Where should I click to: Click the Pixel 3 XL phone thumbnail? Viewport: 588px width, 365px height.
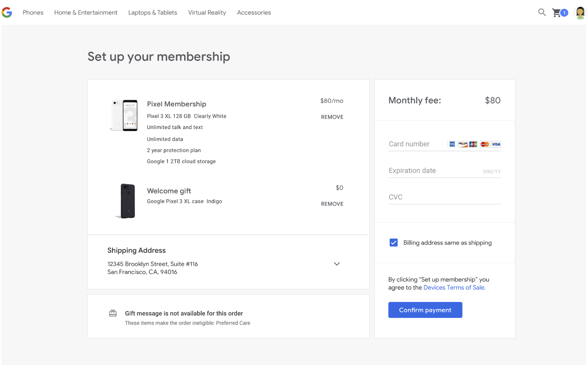(x=124, y=115)
